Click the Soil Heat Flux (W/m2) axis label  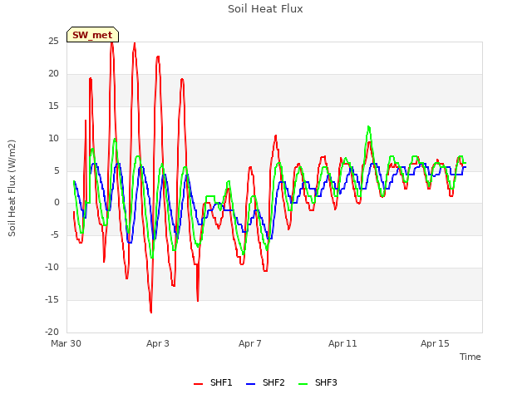[x=12, y=188]
